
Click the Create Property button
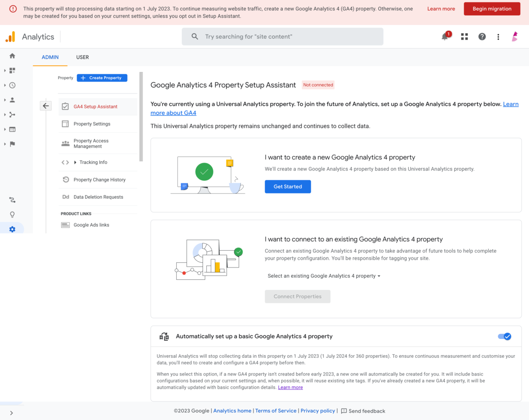(102, 78)
